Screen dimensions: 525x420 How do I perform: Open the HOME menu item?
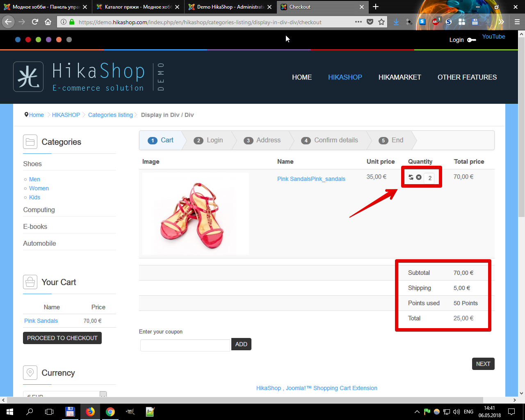pos(302,77)
